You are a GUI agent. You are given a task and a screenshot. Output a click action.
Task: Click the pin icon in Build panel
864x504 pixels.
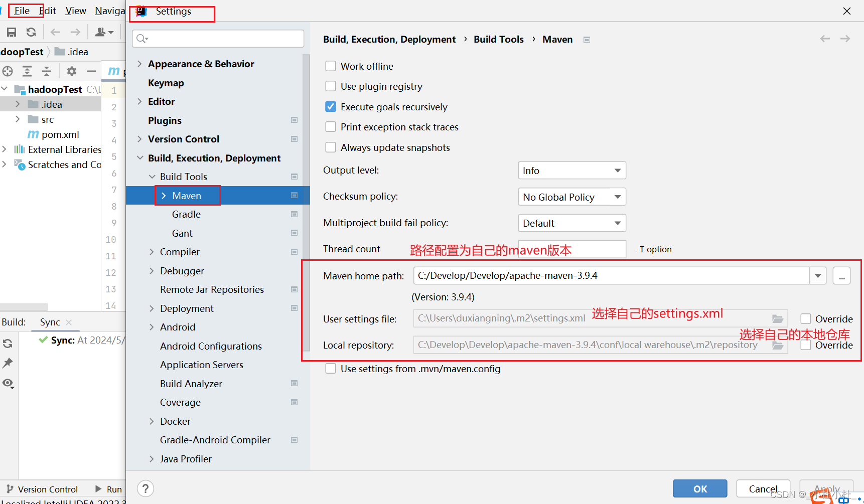pos(8,363)
